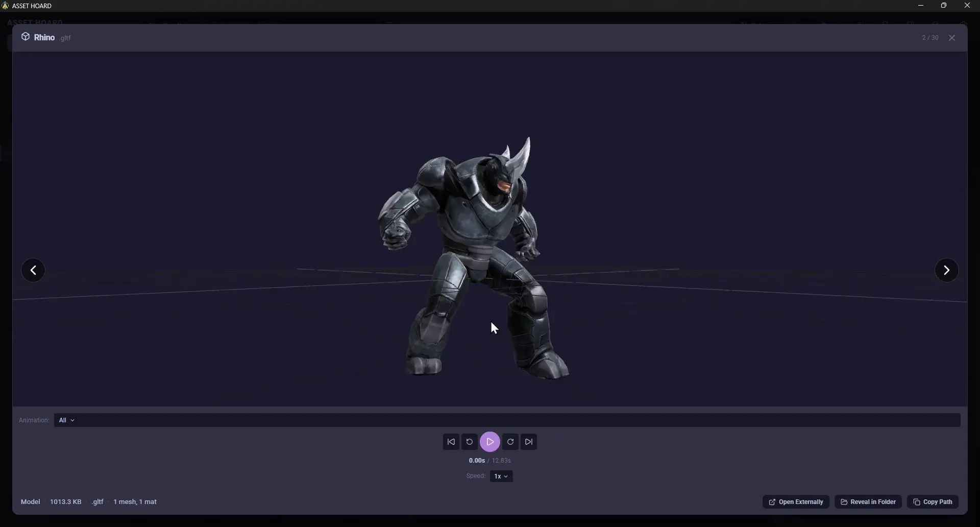The image size is (980, 527).
Task: Open the playback Speed dropdown
Action: [x=501, y=476]
